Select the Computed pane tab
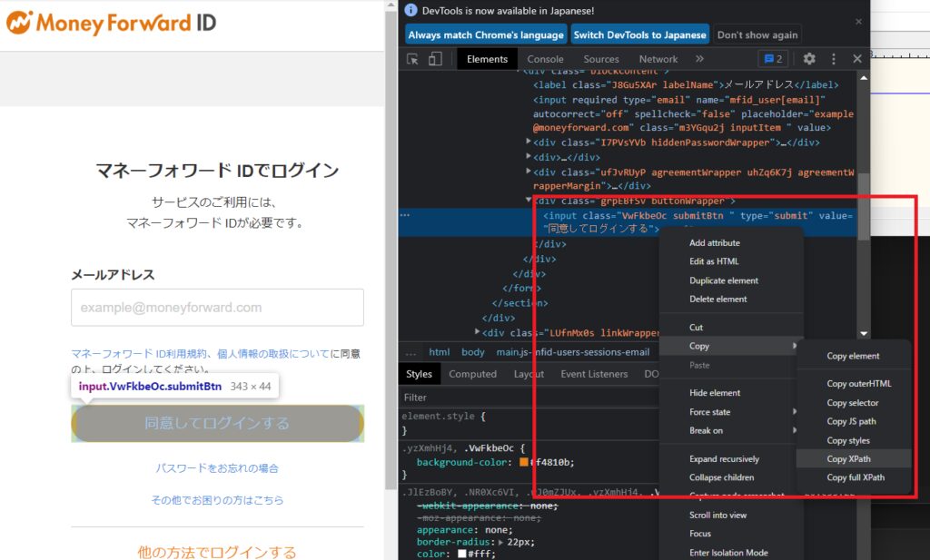The height and width of the screenshot is (560, 930). pyautogui.click(x=472, y=374)
